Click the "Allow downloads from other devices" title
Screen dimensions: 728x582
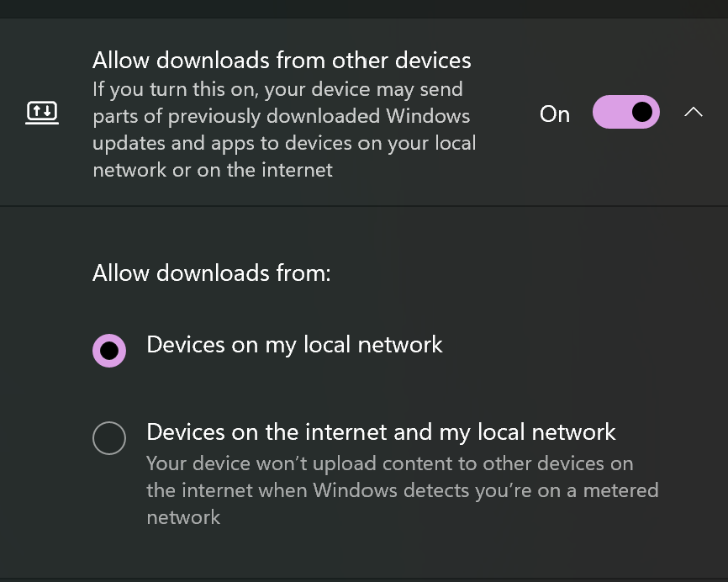[282, 61]
